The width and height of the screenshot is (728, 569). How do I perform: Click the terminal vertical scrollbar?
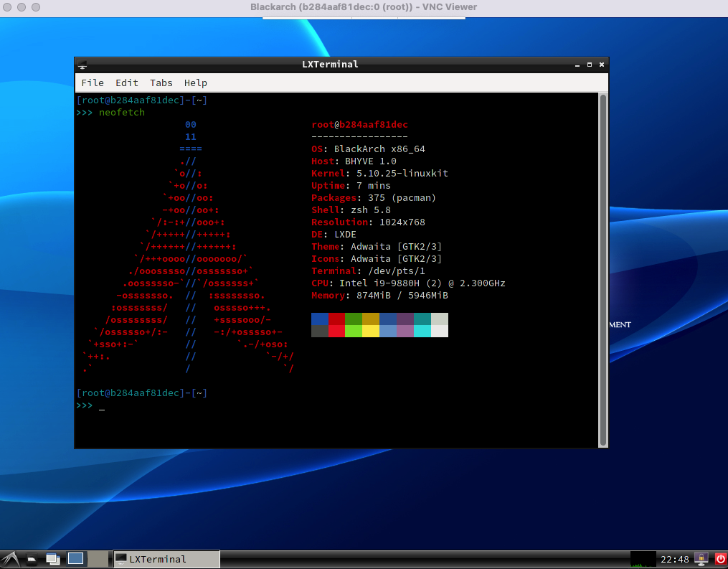603,270
